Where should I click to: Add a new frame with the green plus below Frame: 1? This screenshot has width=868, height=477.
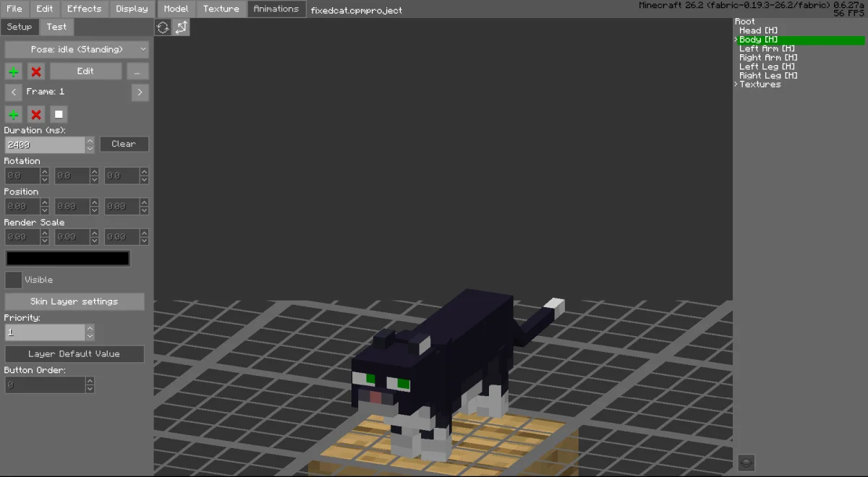[14, 115]
